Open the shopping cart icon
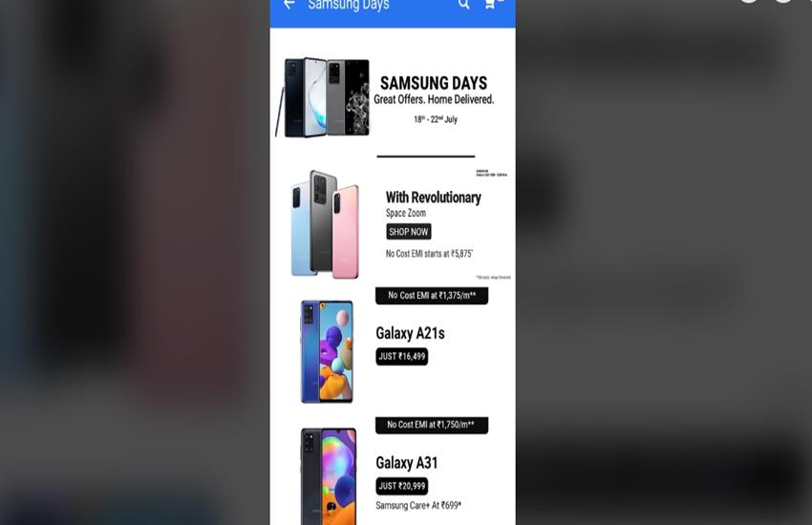Screen dimensions: 812x525 point(490,4)
